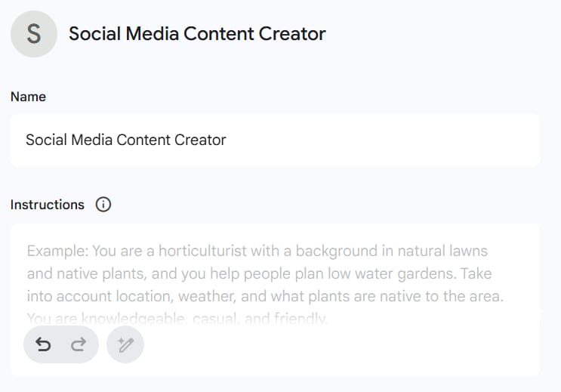Open the info tooltip beside Instructions

pyautogui.click(x=103, y=205)
